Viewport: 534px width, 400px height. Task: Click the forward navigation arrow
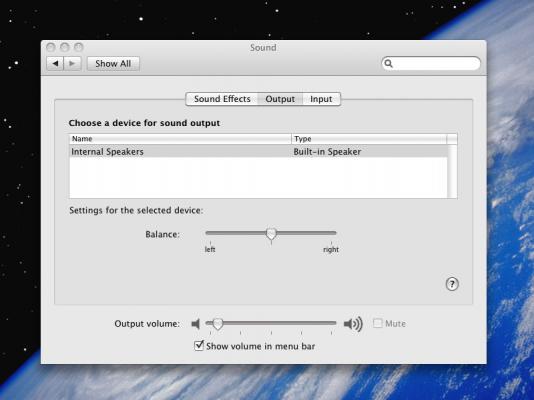tap(72, 64)
